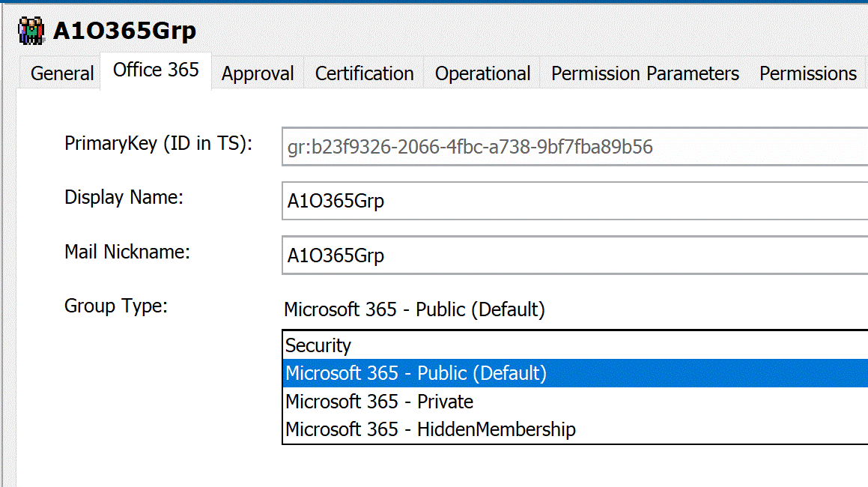Switch to the Certification tab
Viewport: 868px width, 487px height.
[x=364, y=73]
